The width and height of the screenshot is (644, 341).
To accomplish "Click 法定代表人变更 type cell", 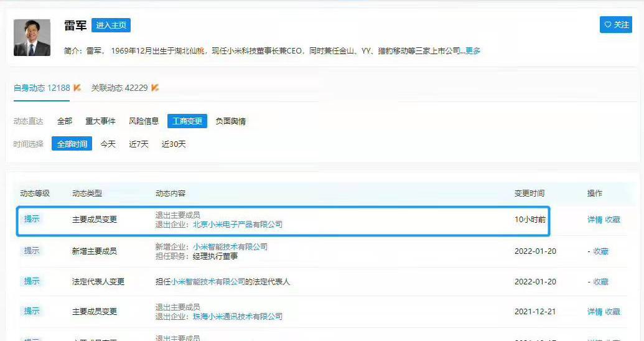I will pos(98,281).
